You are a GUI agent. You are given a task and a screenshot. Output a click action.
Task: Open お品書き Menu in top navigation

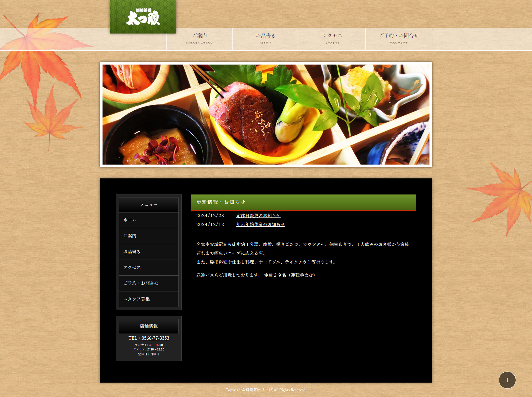coord(266,39)
